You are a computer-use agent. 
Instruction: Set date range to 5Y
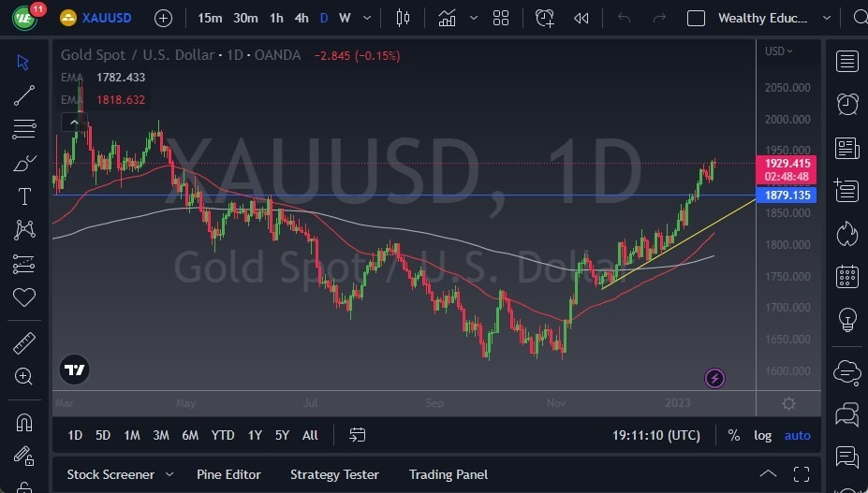pos(283,435)
